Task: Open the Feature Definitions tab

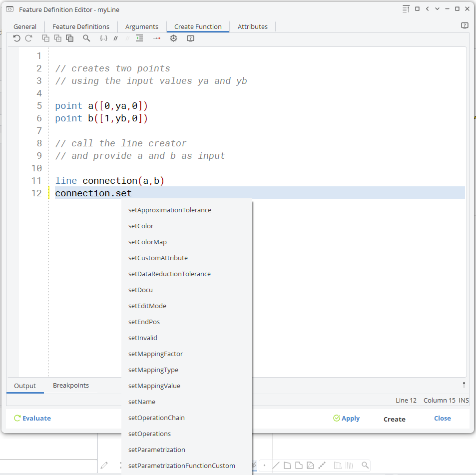Action: tap(81, 26)
